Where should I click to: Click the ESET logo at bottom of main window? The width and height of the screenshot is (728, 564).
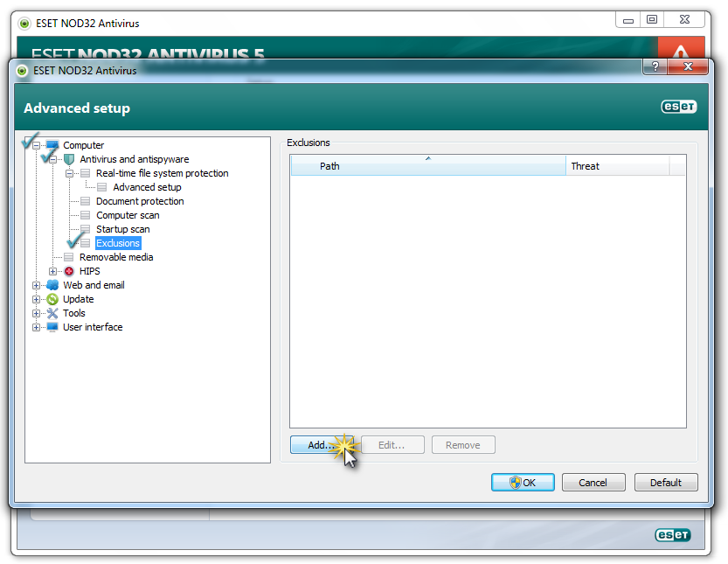(673, 535)
